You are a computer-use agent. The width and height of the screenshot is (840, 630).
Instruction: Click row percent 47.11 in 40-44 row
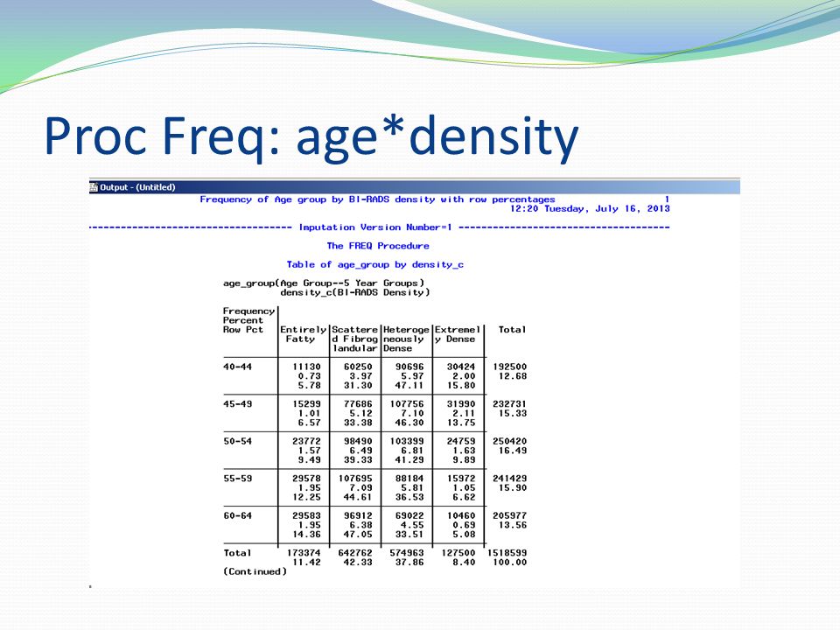pyautogui.click(x=409, y=386)
